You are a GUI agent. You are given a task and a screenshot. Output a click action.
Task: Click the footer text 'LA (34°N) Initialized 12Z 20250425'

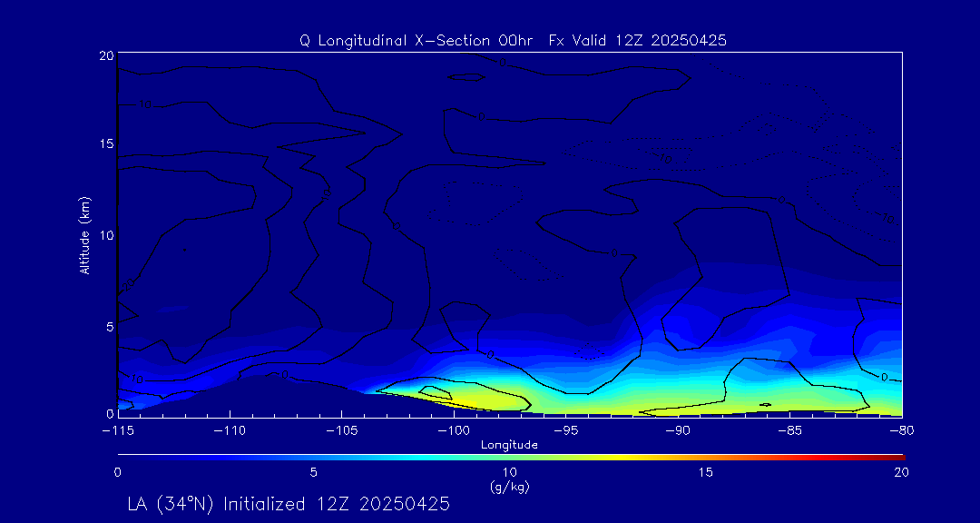click(289, 504)
